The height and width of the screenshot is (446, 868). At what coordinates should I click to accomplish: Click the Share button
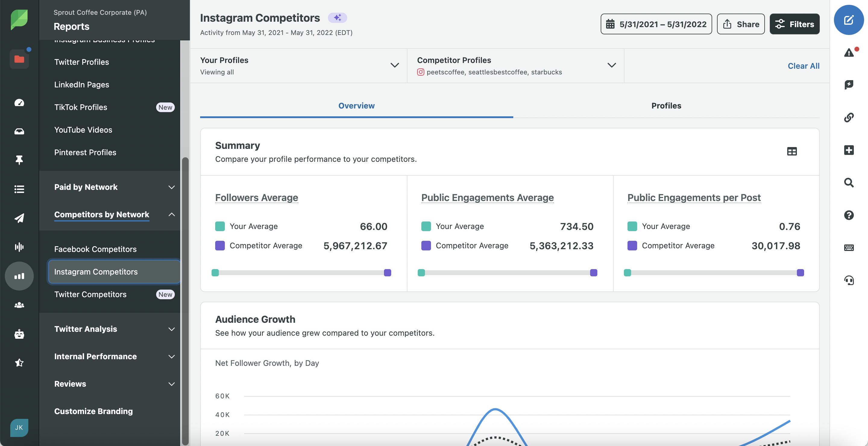coord(741,24)
